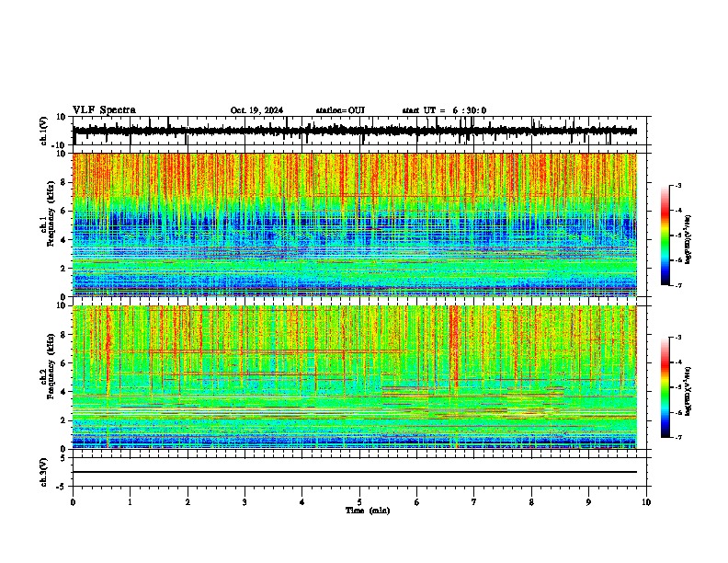Click the time-axis tick label "0"
728x563 pixels.
coord(73,502)
